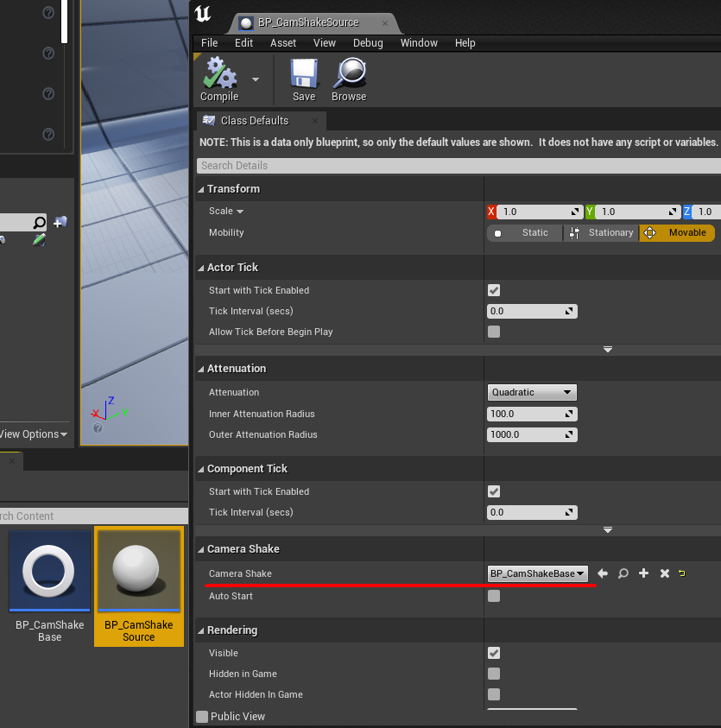This screenshot has height=728, width=721.
Task: Open the Asset menu
Action: pyautogui.click(x=283, y=42)
